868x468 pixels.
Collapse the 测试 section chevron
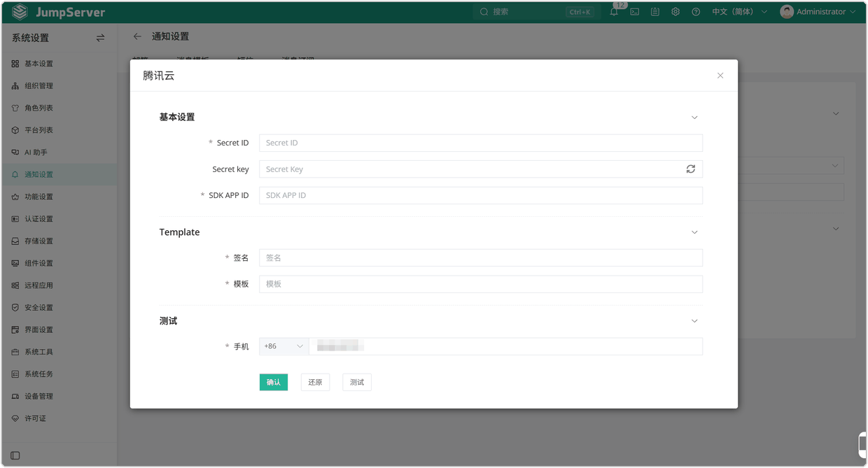[694, 321]
